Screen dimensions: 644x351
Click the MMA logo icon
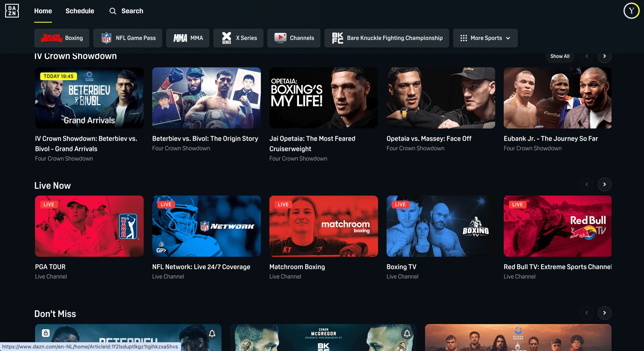pos(180,38)
